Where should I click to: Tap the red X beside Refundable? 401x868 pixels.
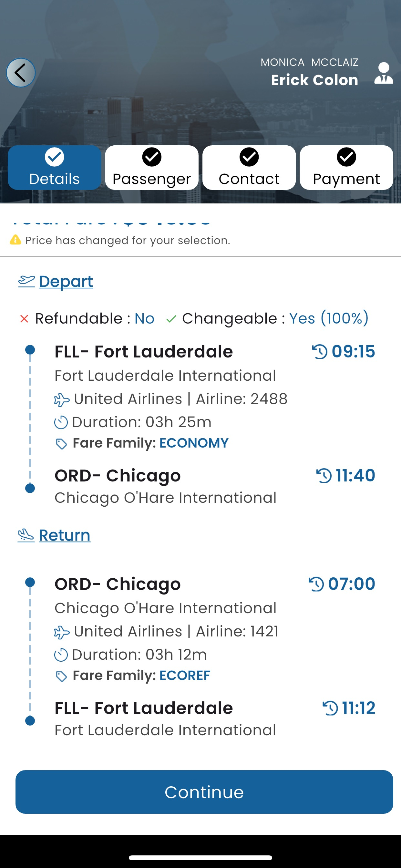tap(24, 319)
